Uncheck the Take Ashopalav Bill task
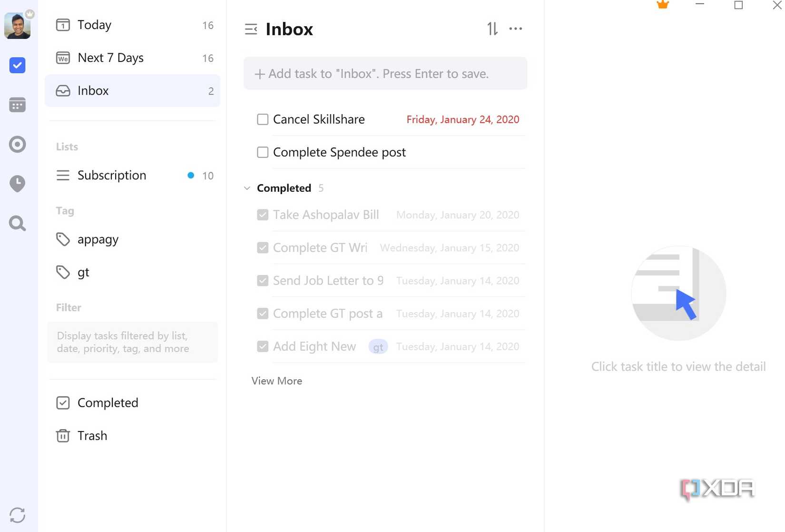The width and height of the screenshot is (785, 532). pyautogui.click(x=263, y=215)
